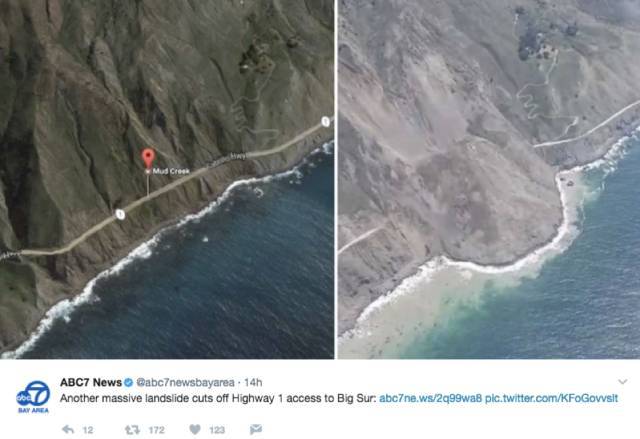
Task: Click the 14h tweet timestamp
Action: coord(253,383)
